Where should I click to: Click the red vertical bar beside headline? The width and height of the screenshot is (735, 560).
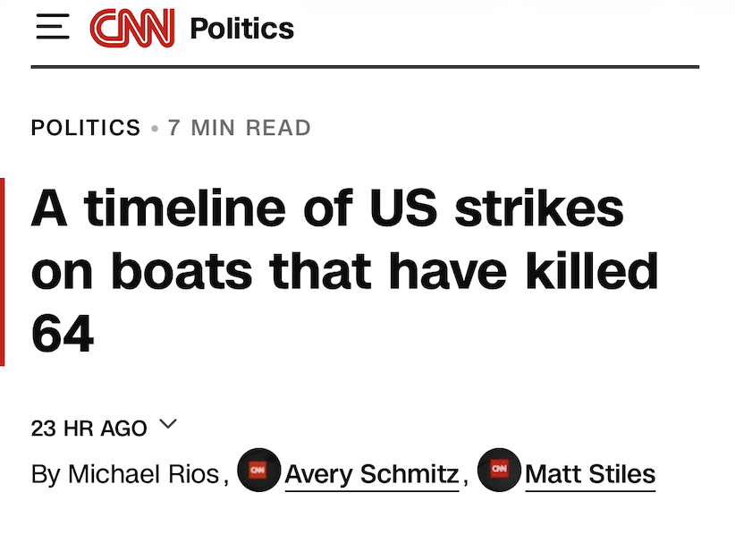tap(3, 272)
